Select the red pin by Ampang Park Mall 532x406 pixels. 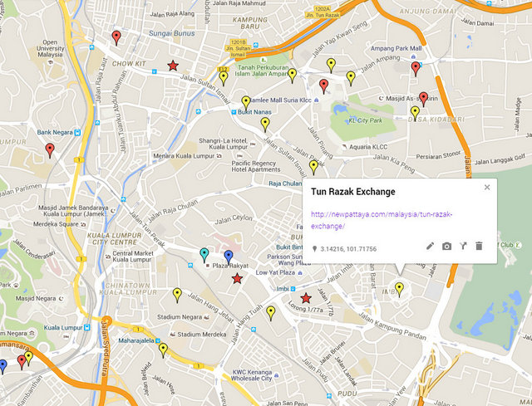[x=416, y=69]
